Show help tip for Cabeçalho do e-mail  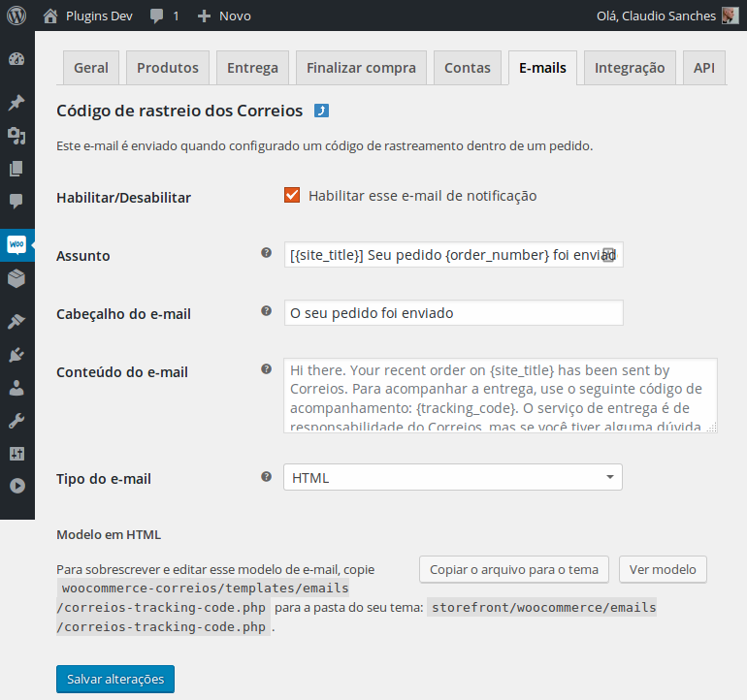[x=267, y=311]
